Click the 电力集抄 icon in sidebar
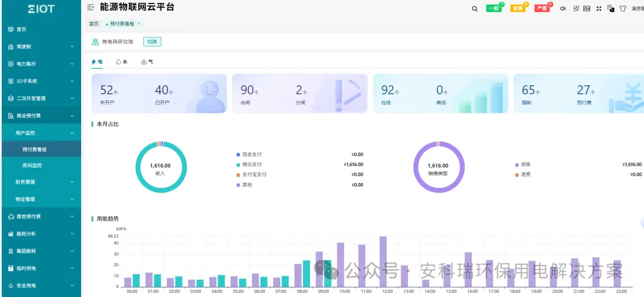This screenshot has height=297, width=644. [x=11, y=64]
